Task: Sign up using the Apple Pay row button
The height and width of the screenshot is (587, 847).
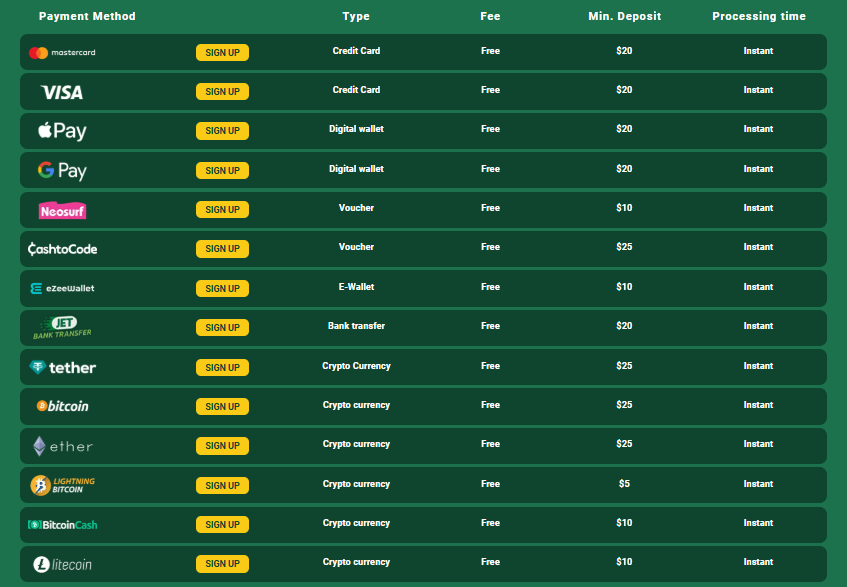Action: (223, 131)
